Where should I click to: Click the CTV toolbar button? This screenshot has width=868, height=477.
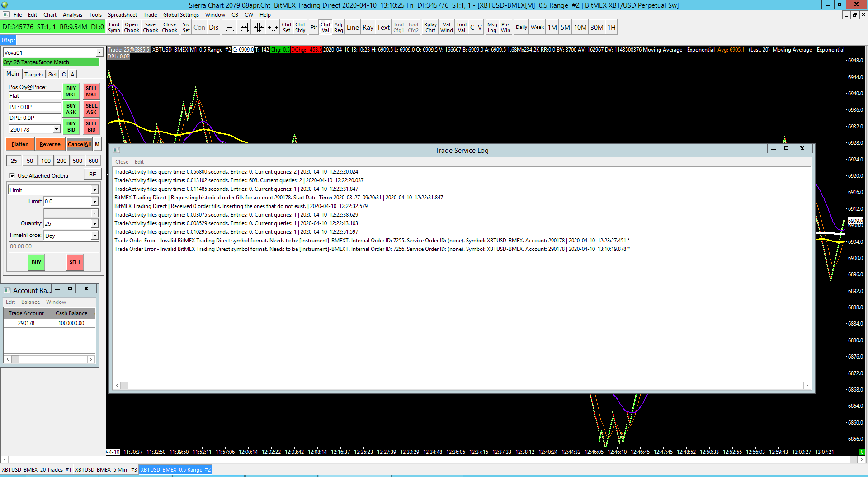pos(476,28)
